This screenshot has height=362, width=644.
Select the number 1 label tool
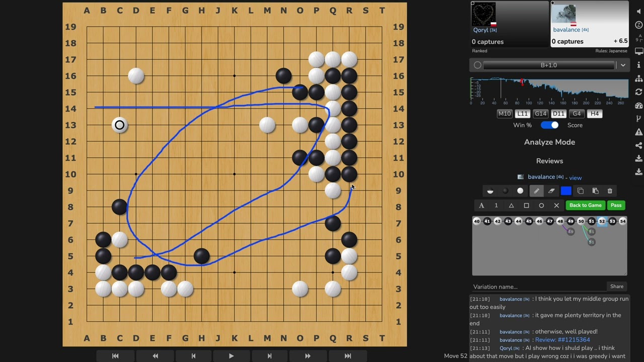496,205
